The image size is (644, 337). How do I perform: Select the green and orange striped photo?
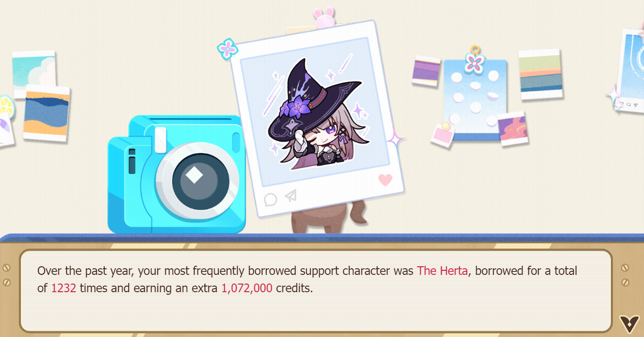[541, 74]
